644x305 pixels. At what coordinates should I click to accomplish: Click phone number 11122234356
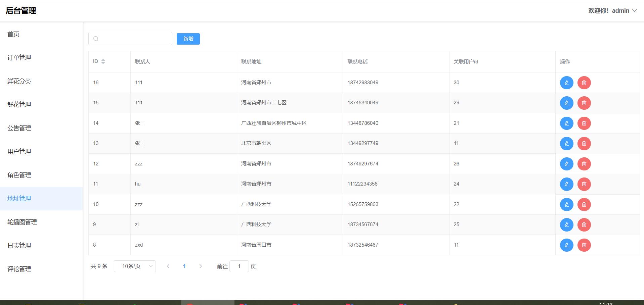[362, 184]
